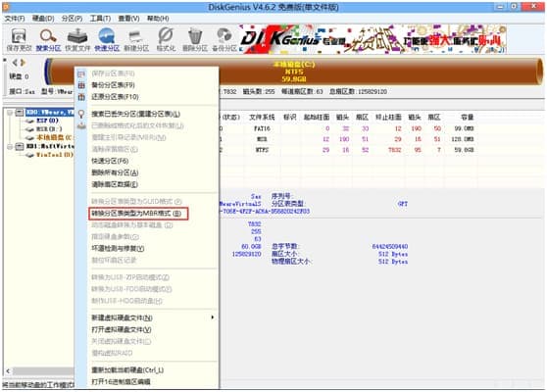The width and height of the screenshot is (547, 392).
Task: Choose 转换分区表类型为MBR格式 menu entry
Action: [136, 214]
